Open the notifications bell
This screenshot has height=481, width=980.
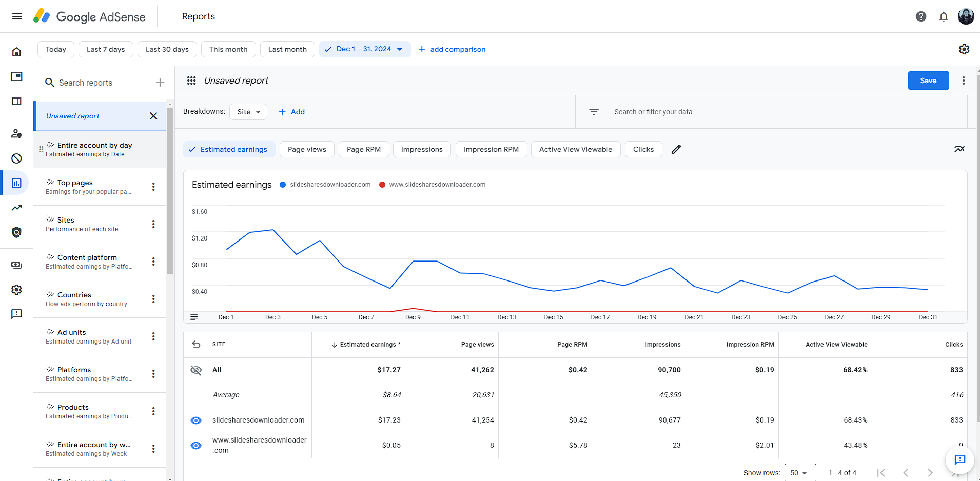pos(944,16)
